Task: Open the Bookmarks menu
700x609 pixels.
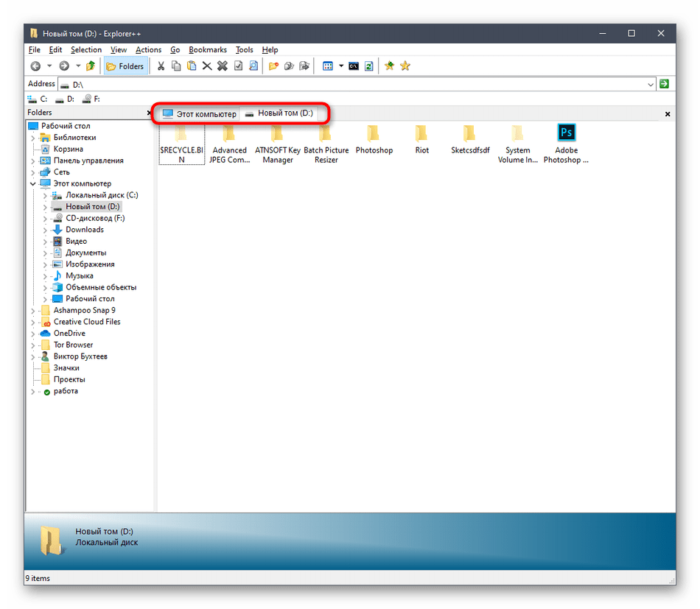Action: [x=208, y=50]
